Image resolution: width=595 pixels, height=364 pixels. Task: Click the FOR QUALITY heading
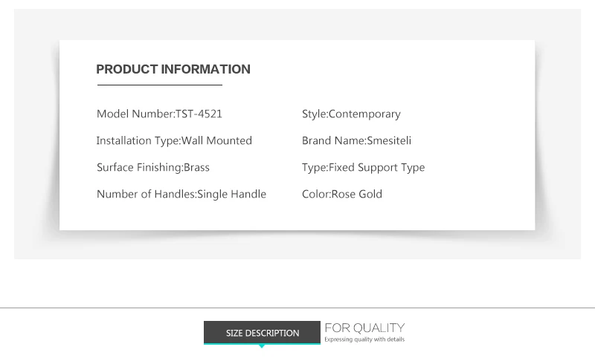(x=364, y=328)
